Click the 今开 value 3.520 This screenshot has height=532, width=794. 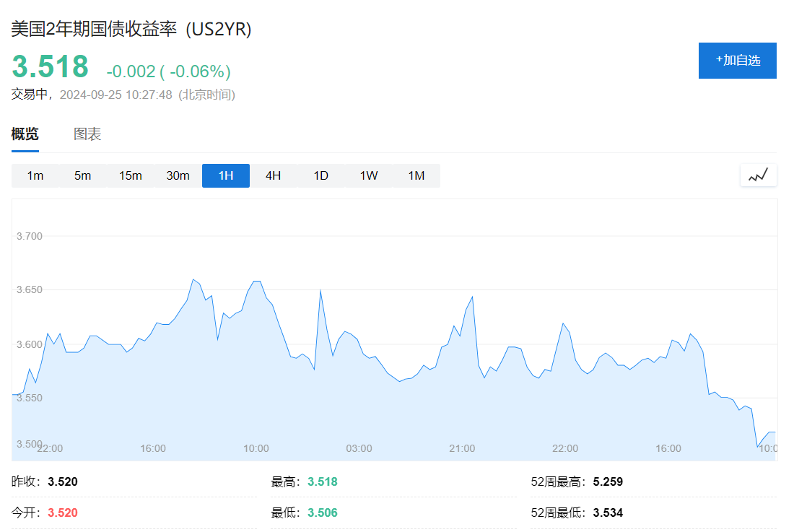tap(63, 513)
